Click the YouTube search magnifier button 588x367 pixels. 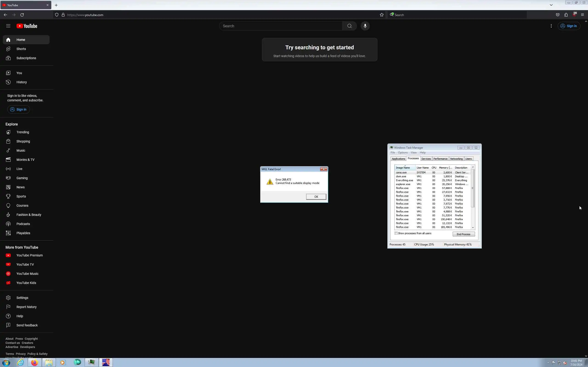pyautogui.click(x=349, y=26)
